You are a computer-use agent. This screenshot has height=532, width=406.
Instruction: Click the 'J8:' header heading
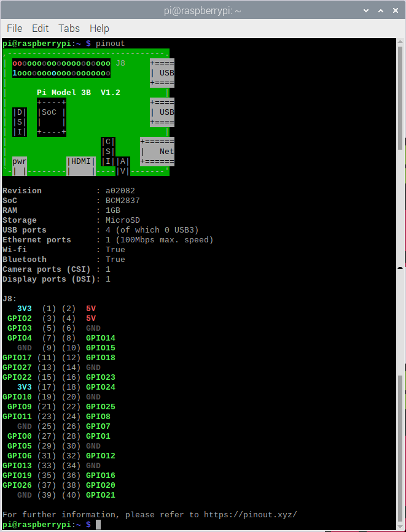9,299
